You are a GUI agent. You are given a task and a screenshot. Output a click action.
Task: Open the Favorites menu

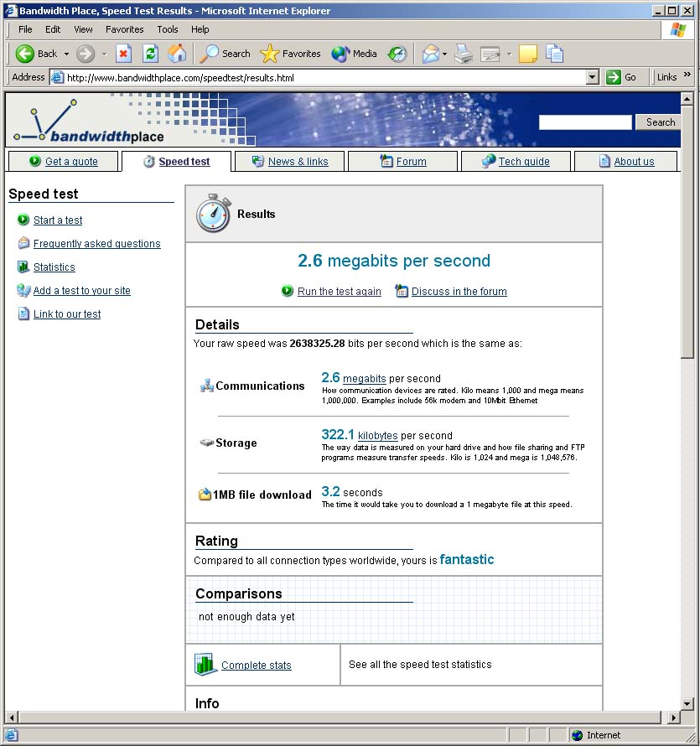tap(125, 29)
